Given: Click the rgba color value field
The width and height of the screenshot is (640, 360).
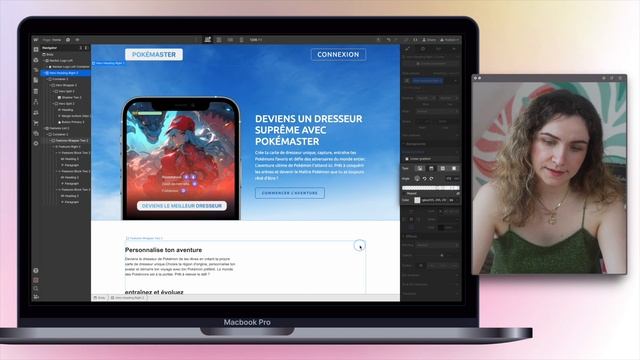Looking at the screenshot, I should click(434, 200).
